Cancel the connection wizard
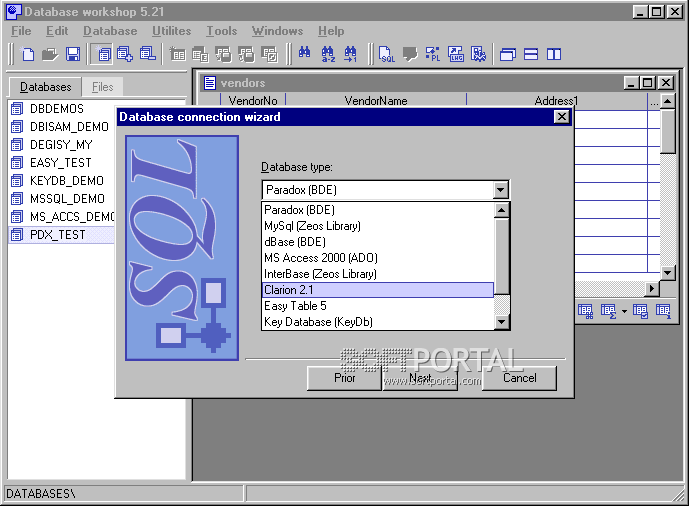Viewport: 689px width, 506px height. pyautogui.click(x=519, y=378)
